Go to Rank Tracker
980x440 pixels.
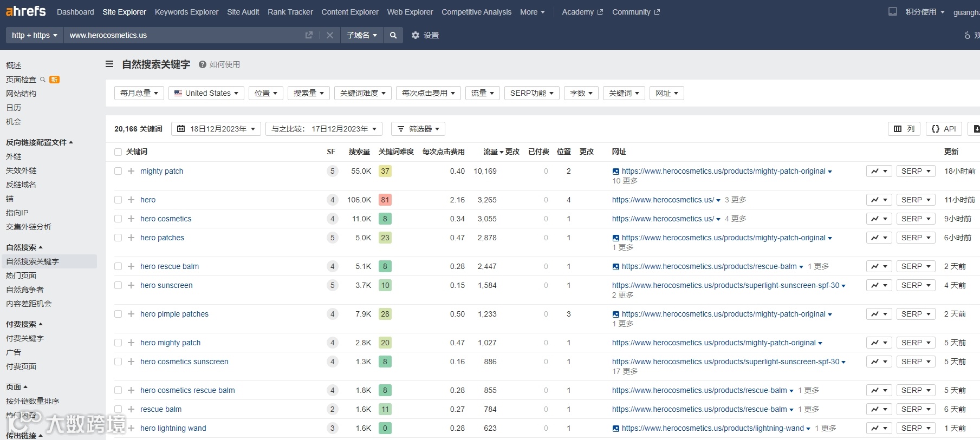point(290,12)
